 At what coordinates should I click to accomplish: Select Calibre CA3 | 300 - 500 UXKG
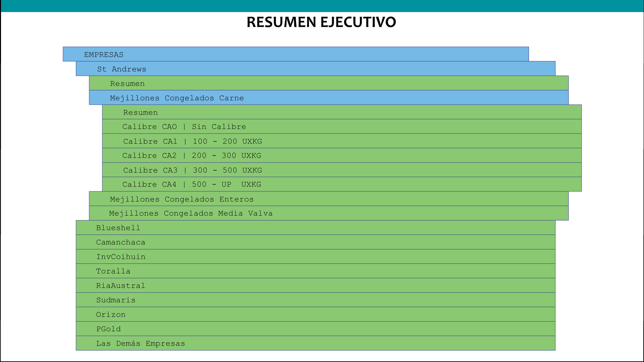coord(192,170)
